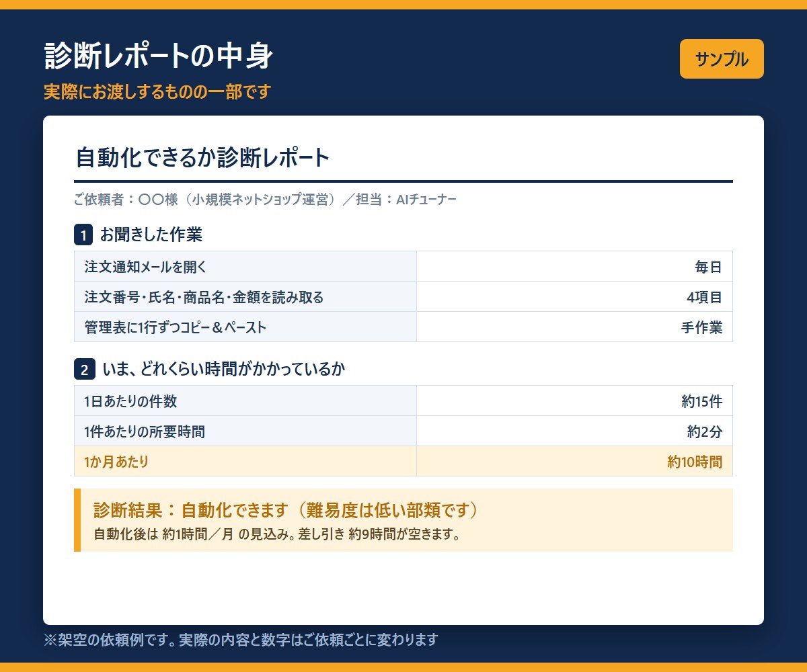Click the 診断結果：自動化できます result heading
The height and width of the screenshot is (672, 807).
click(286, 510)
